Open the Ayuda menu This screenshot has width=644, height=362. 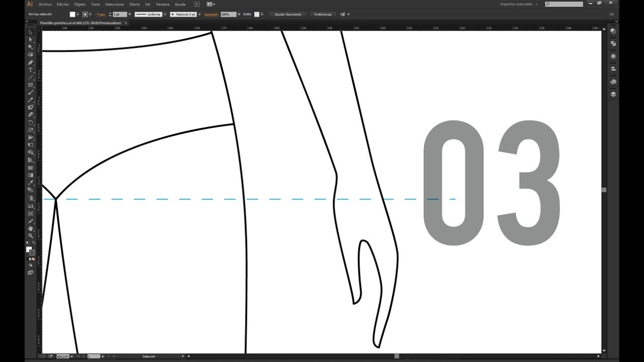[180, 4]
